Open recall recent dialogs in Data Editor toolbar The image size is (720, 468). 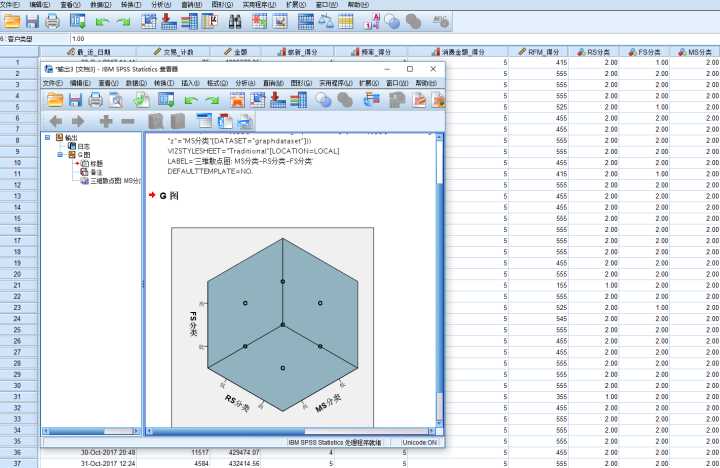click(x=78, y=21)
